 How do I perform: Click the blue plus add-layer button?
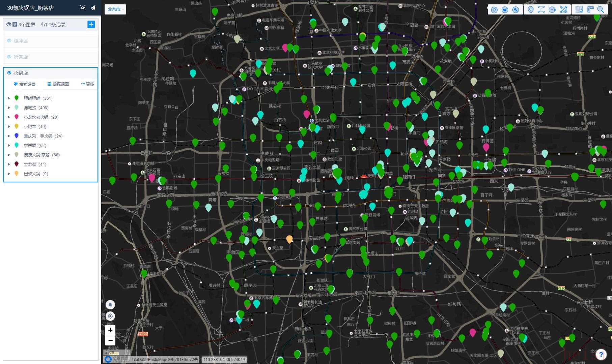tap(91, 24)
